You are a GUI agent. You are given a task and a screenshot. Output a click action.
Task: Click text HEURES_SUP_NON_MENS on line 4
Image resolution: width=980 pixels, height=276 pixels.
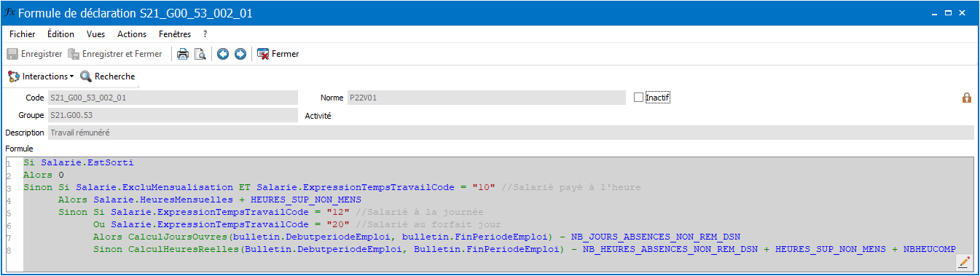(305, 200)
